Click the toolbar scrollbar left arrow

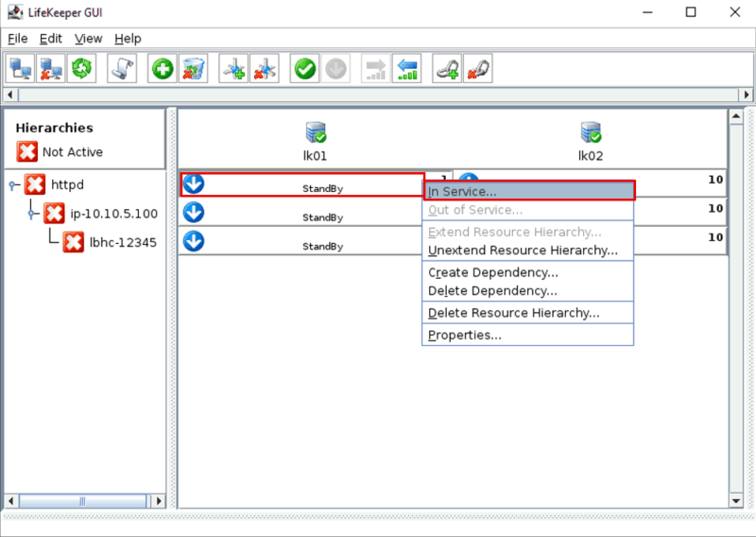[9, 95]
